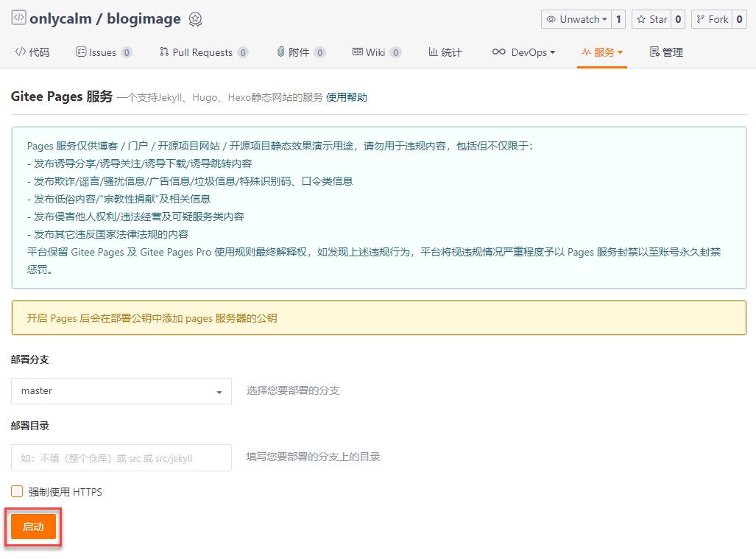Expand the DevOps tab menu
Screen dimensions: 756x559
pos(553,52)
